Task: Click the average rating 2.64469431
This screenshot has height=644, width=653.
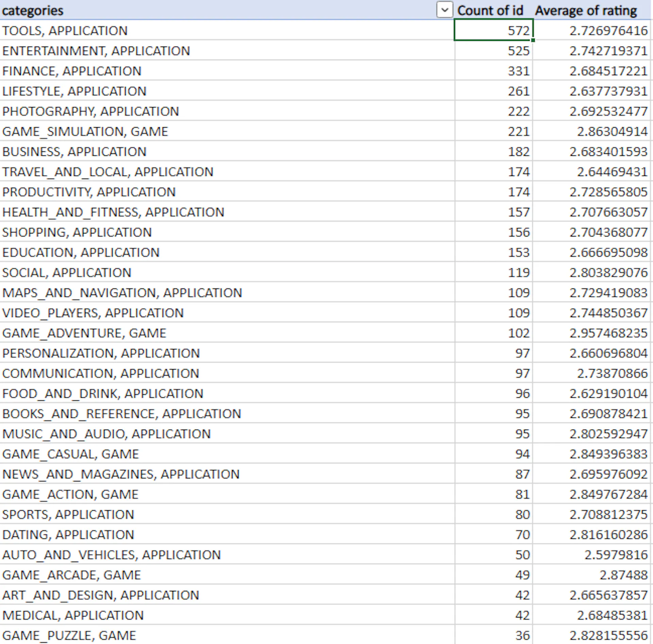Action: [x=591, y=171]
